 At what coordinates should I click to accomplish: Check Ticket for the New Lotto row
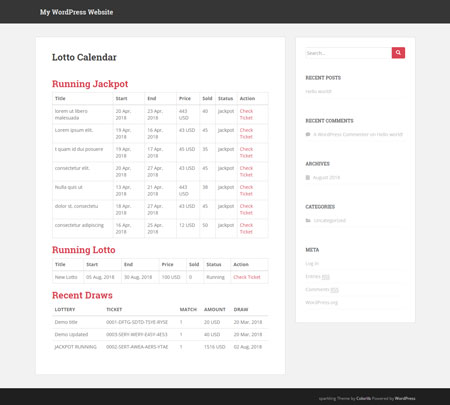pyautogui.click(x=247, y=277)
